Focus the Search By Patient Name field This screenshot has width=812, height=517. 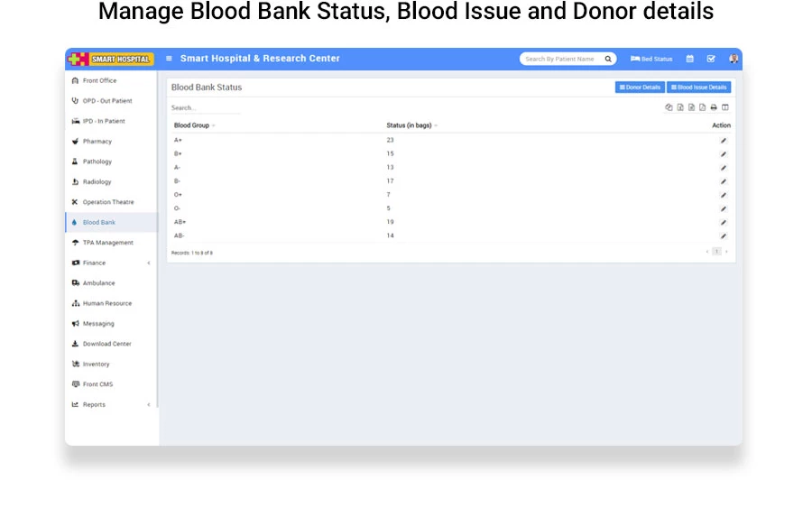click(559, 59)
